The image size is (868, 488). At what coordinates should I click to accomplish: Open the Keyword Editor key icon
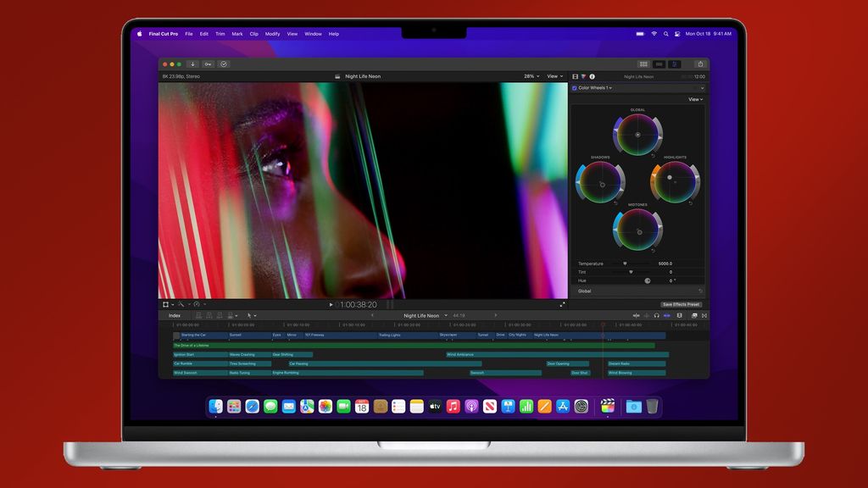tap(208, 64)
